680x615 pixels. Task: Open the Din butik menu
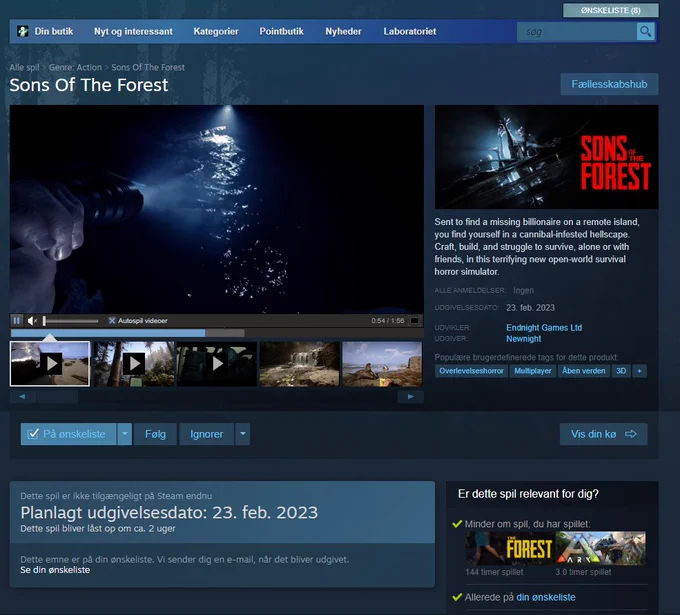pyautogui.click(x=54, y=31)
